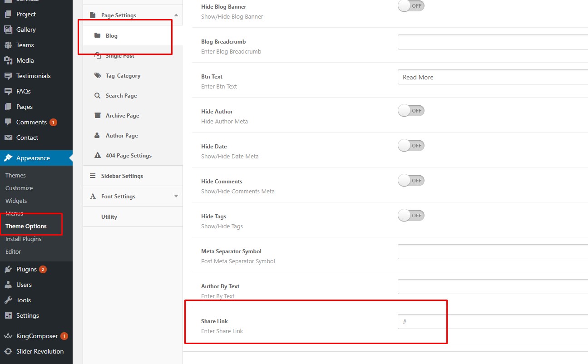Toggle the Hide Date switch
The height and width of the screenshot is (364, 588).
point(411,146)
